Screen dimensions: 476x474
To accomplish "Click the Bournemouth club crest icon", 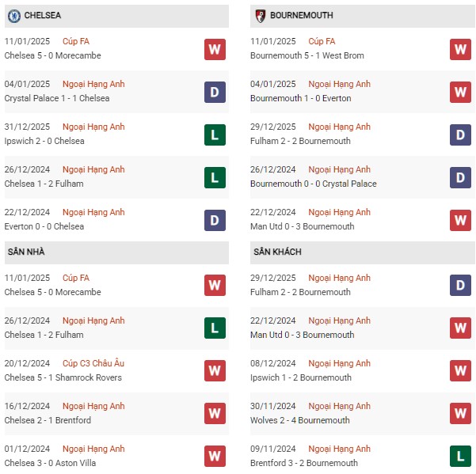I will pos(260,16).
